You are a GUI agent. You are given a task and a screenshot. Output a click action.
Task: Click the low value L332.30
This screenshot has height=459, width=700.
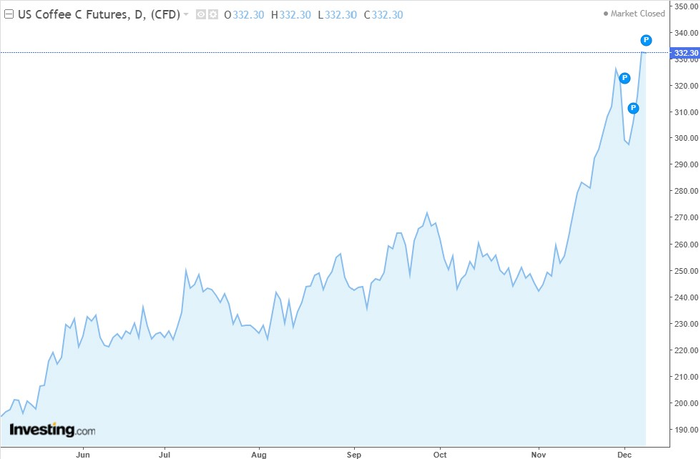click(x=338, y=15)
